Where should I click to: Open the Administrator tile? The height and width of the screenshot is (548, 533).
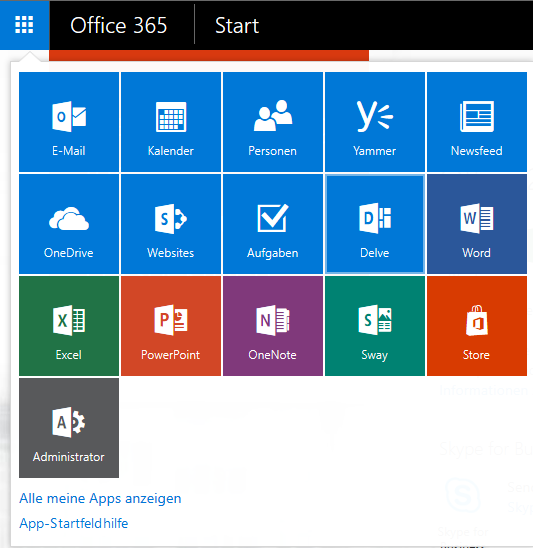[x=69, y=428]
